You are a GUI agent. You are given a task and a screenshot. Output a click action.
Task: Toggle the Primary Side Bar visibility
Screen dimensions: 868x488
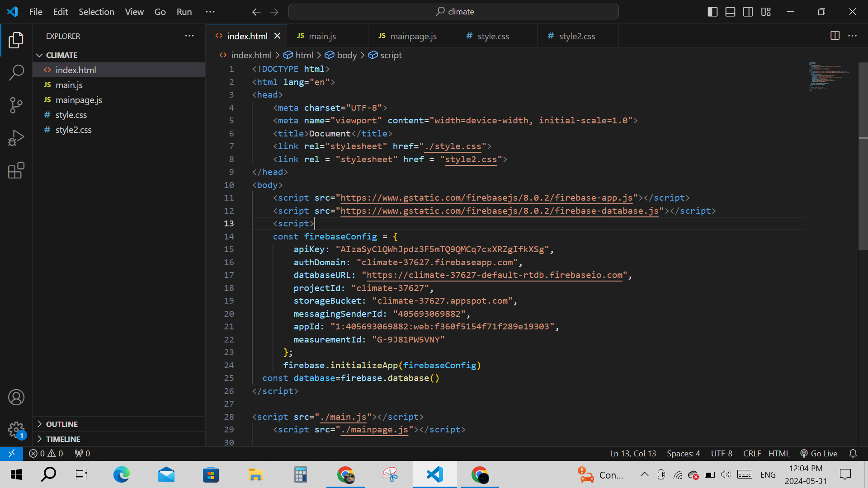(712, 12)
